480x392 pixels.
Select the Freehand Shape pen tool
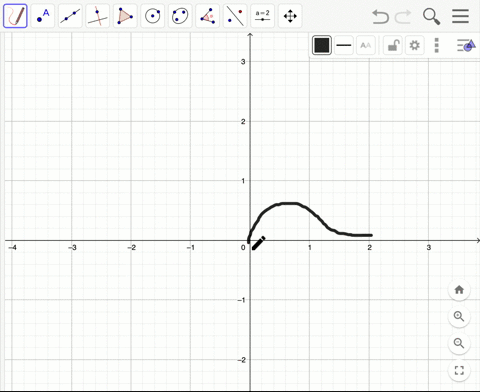(15, 16)
